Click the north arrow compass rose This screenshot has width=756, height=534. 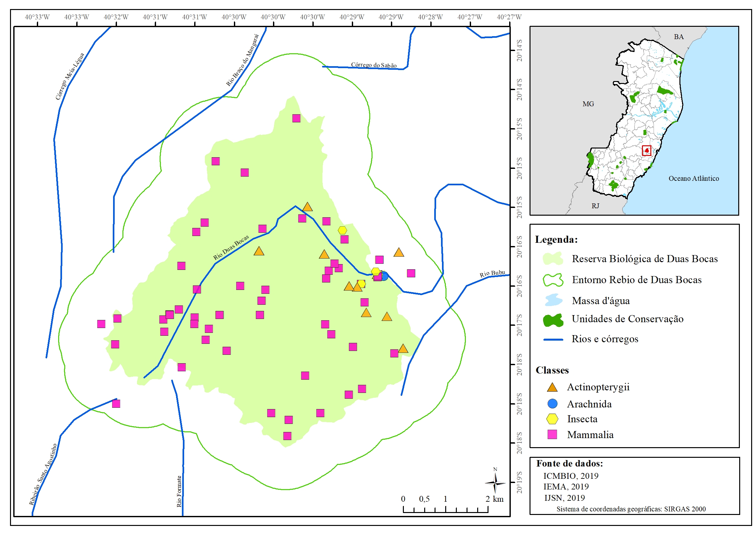point(495,483)
